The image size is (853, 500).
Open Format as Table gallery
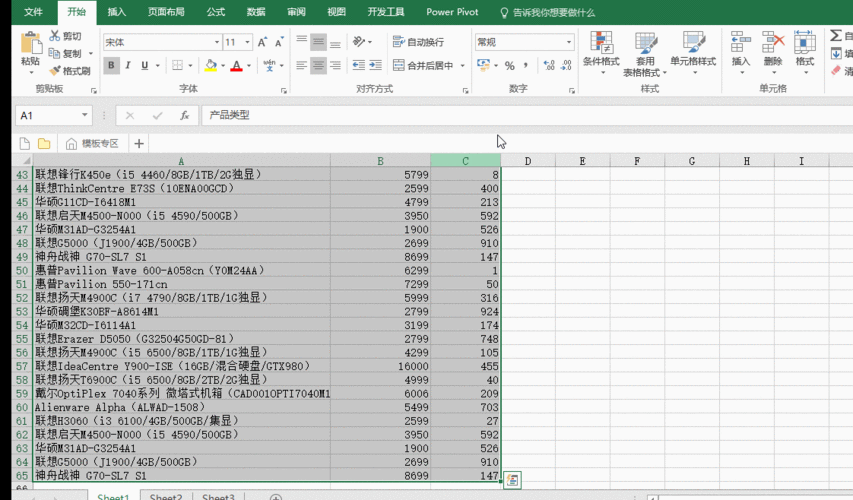pos(645,54)
